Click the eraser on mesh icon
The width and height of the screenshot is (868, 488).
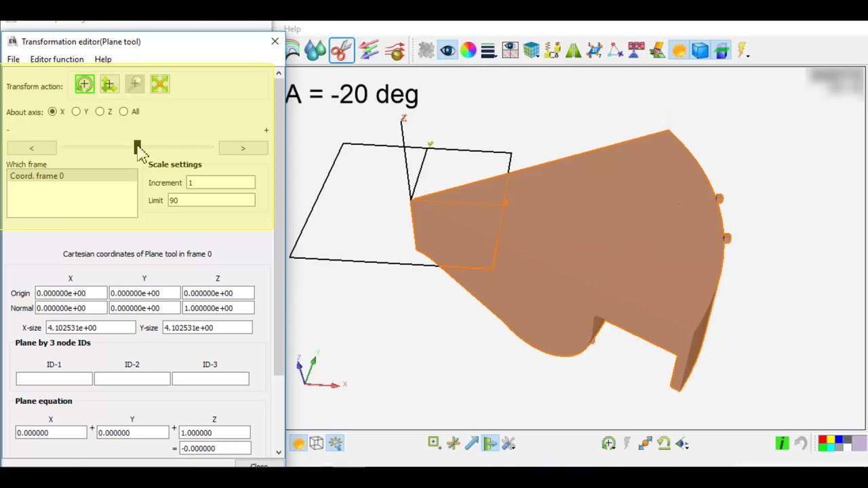[657, 51]
